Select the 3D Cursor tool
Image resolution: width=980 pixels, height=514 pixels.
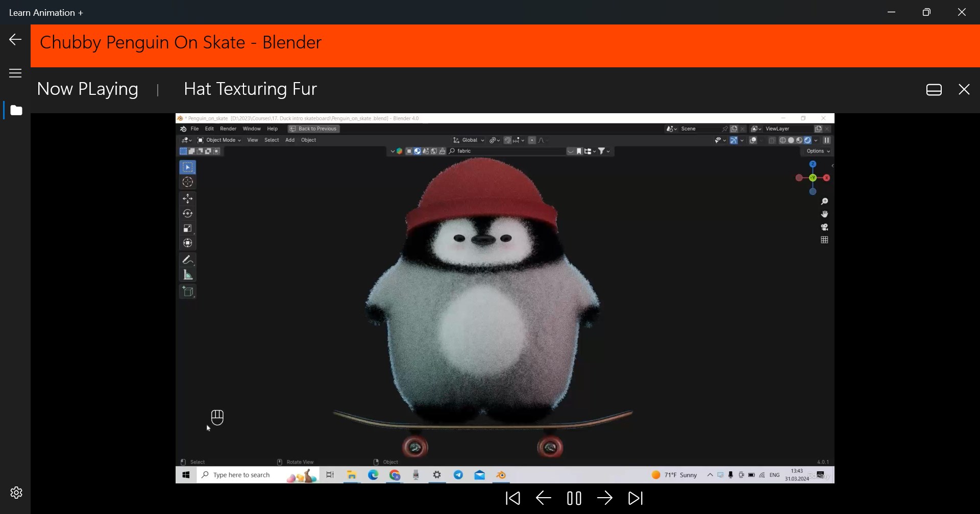coord(187,182)
